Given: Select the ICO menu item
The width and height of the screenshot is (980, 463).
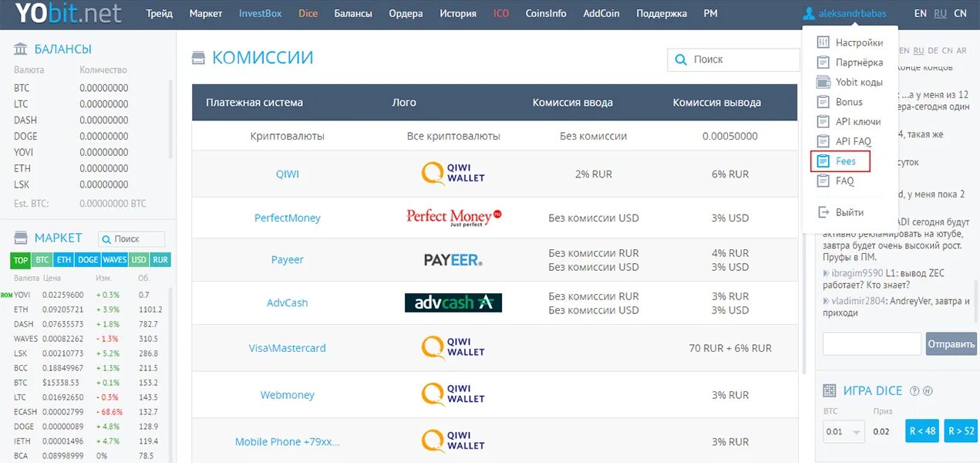Looking at the screenshot, I should pyautogui.click(x=500, y=13).
